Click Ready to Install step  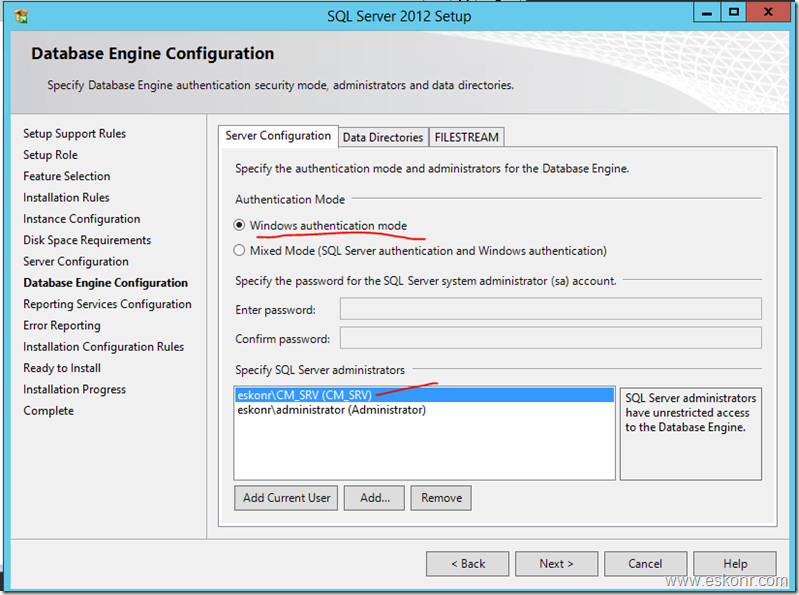tap(62, 368)
